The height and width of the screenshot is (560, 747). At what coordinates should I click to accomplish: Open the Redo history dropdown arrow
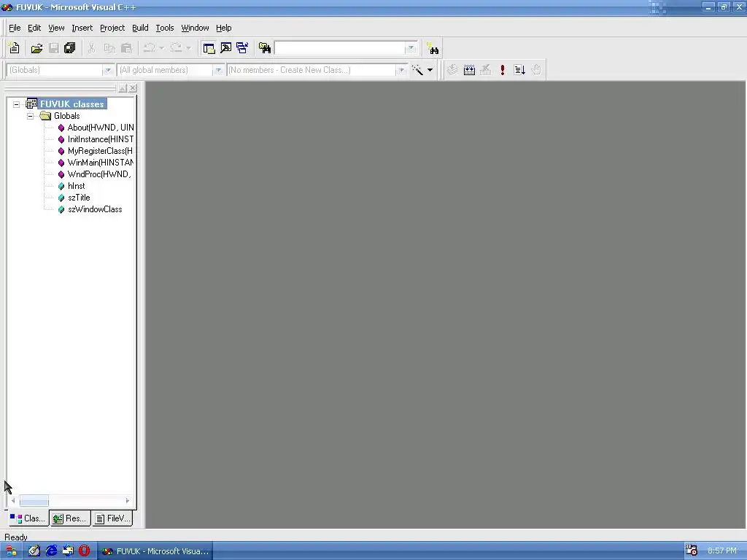189,48
